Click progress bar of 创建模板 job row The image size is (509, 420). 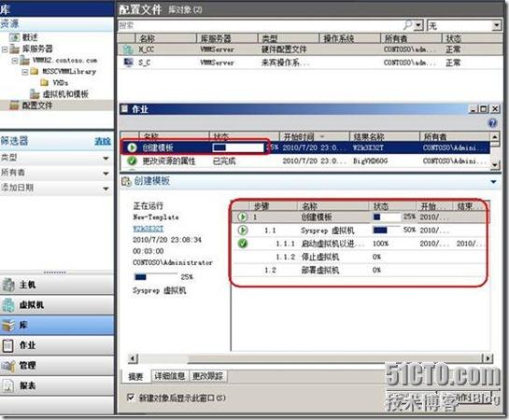[237, 147]
